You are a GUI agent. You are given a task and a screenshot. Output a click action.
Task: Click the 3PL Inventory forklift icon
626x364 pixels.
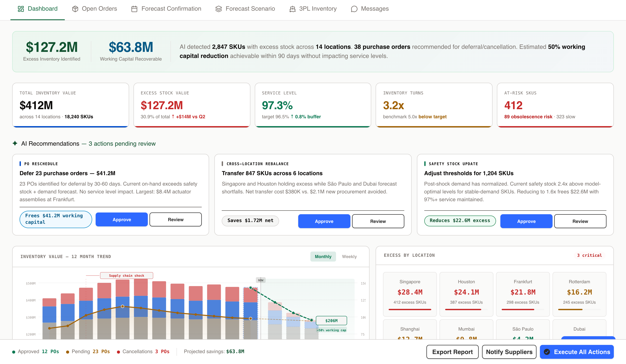click(292, 8)
